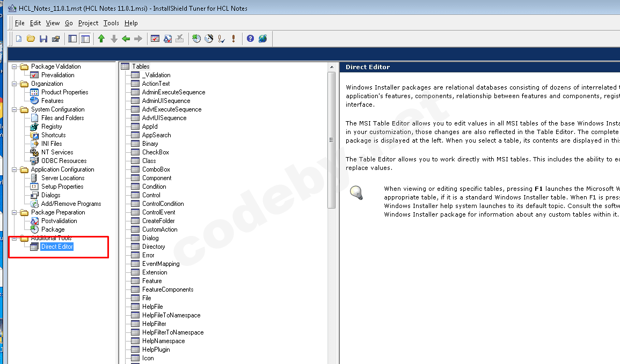Open the Binary table

150,144
